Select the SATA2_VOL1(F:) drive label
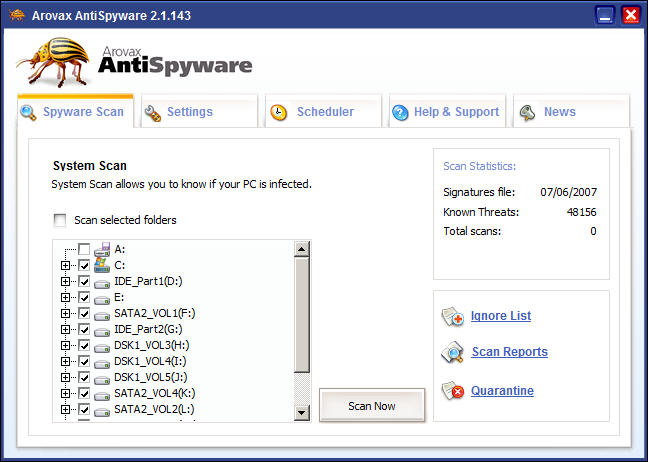This screenshot has width=648, height=462. [155, 313]
